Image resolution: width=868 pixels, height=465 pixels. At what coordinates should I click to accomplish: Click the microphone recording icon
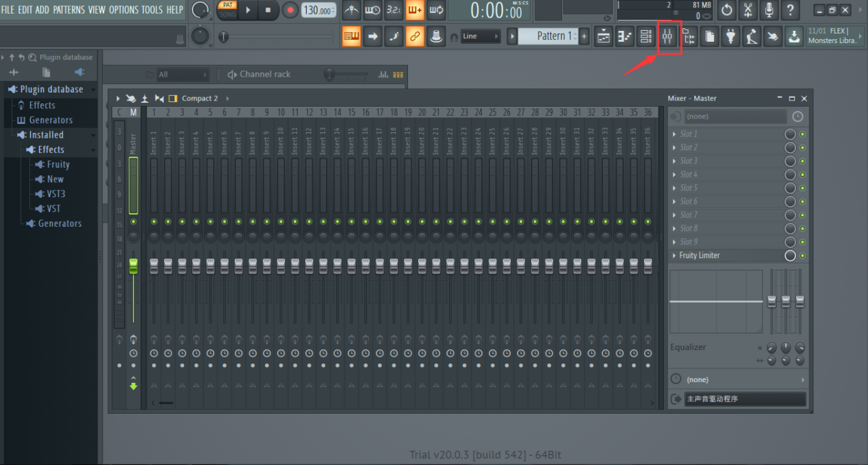coord(769,10)
